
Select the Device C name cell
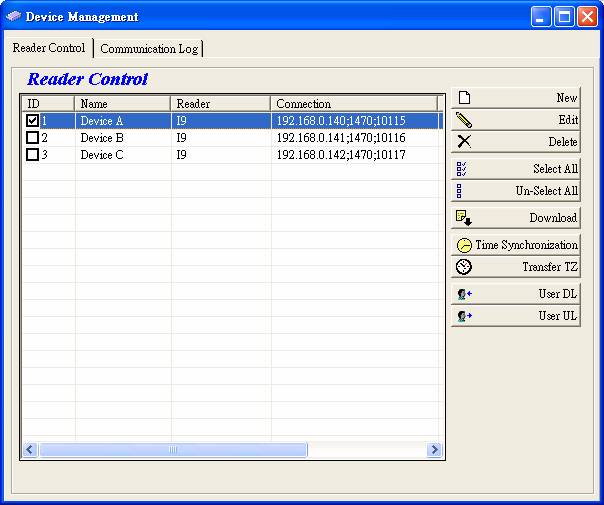click(x=102, y=155)
